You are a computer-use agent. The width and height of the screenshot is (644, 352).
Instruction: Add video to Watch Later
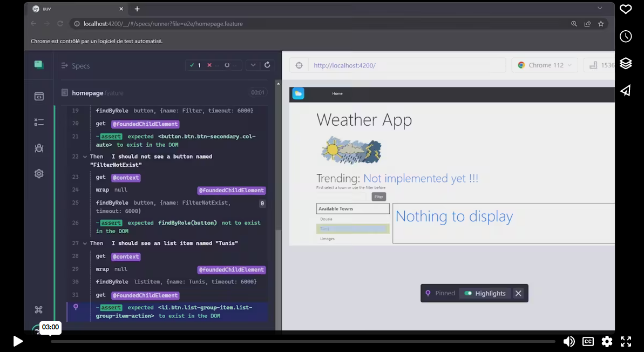click(x=626, y=36)
